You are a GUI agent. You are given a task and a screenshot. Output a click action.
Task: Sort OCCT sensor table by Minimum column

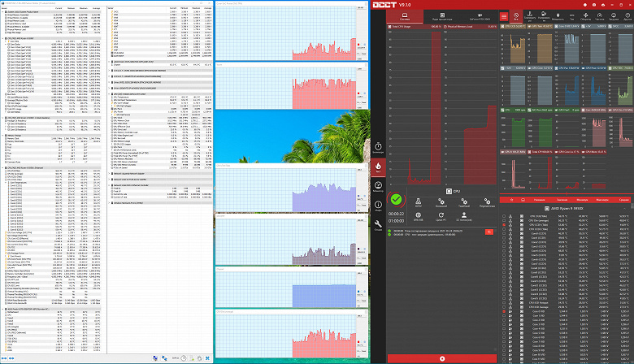(x=582, y=200)
